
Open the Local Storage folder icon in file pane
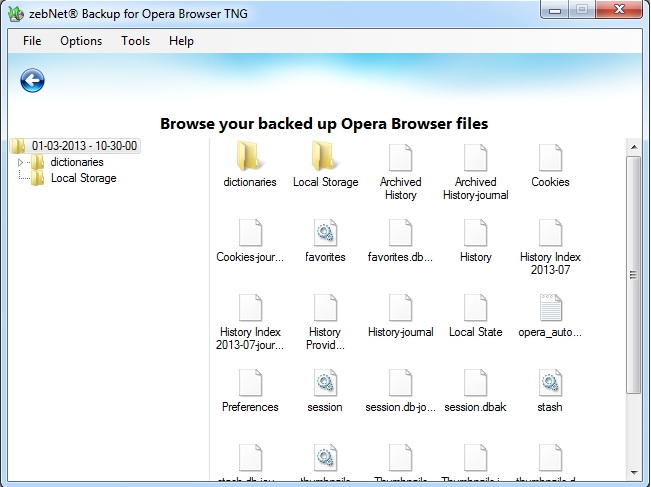(x=325, y=157)
